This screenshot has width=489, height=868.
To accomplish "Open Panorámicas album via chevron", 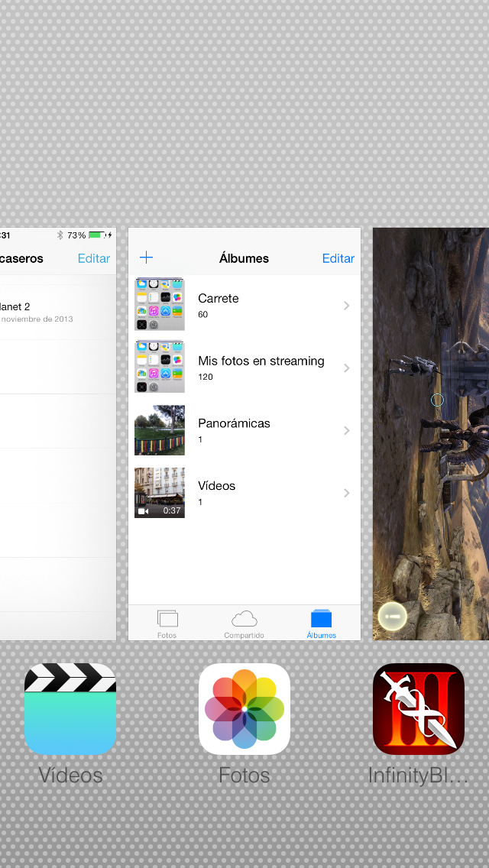I will (x=346, y=431).
